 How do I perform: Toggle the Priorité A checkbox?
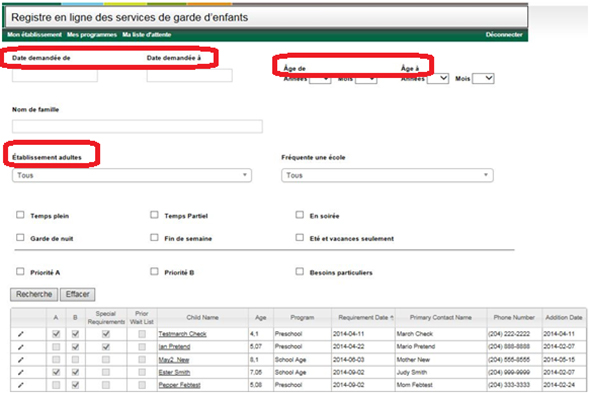(20, 271)
